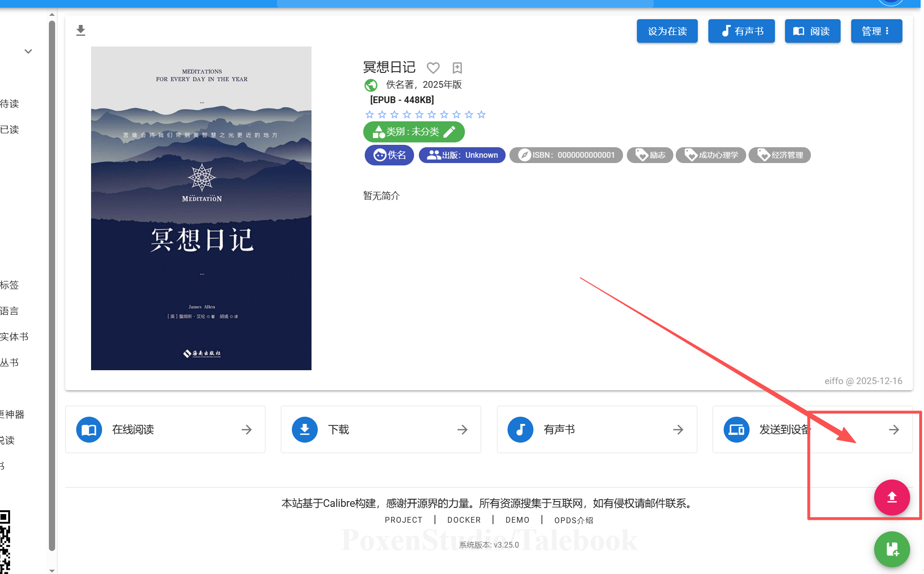Click the green add-book floating button
924x574 pixels.
[x=891, y=549]
